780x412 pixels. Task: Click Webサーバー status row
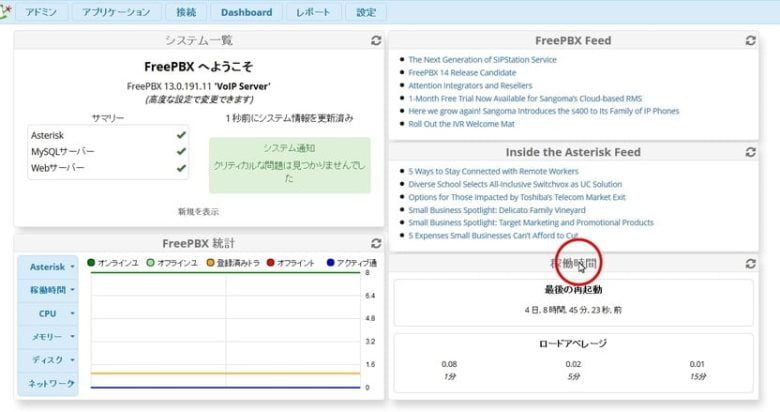[x=108, y=168]
